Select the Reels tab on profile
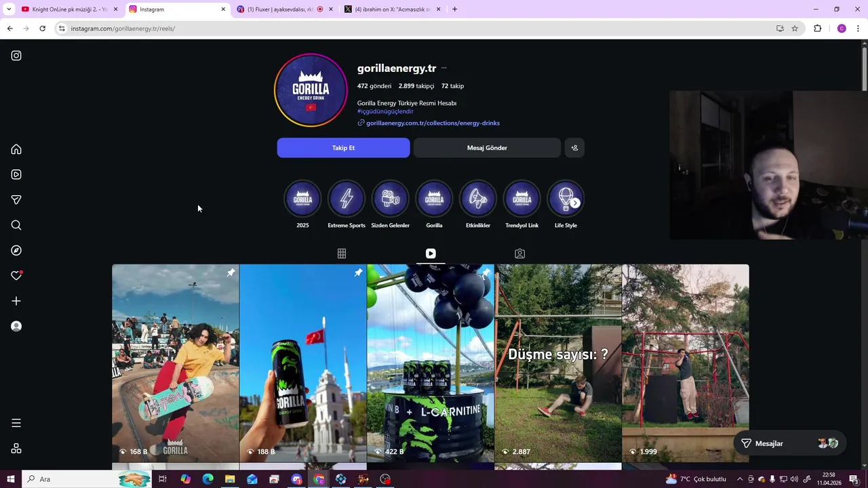The image size is (868, 488). (x=431, y=253)
